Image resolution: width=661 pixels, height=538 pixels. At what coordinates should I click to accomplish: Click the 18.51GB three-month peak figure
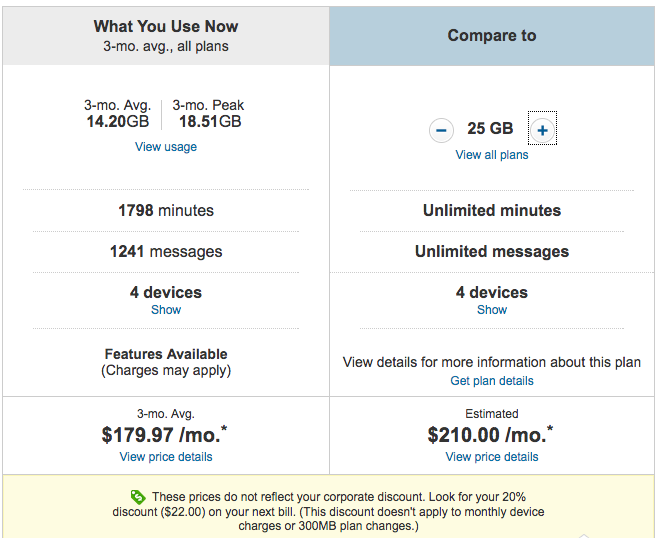pos(210,121)
